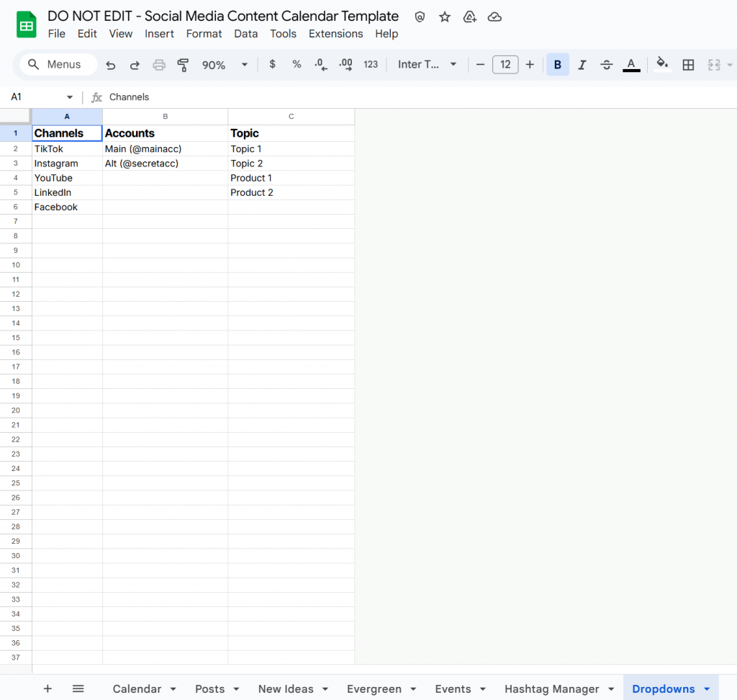Open the font selection dropdown

point(427,64)
